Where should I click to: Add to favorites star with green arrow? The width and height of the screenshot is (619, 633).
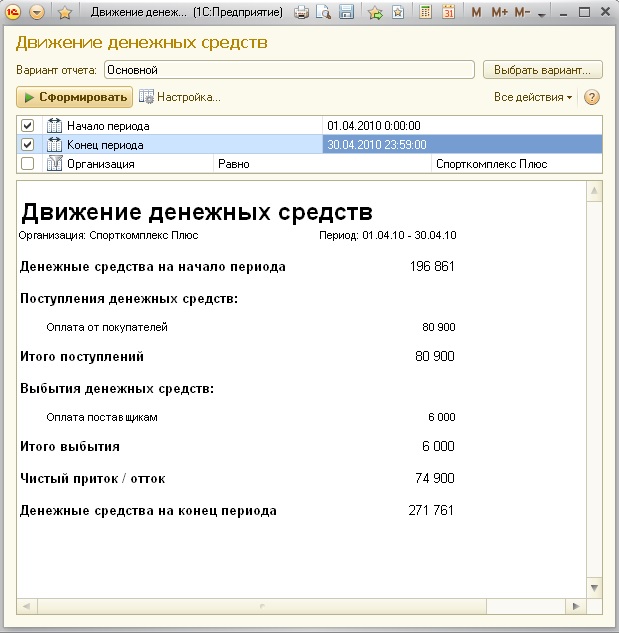[x=375, y=13]
